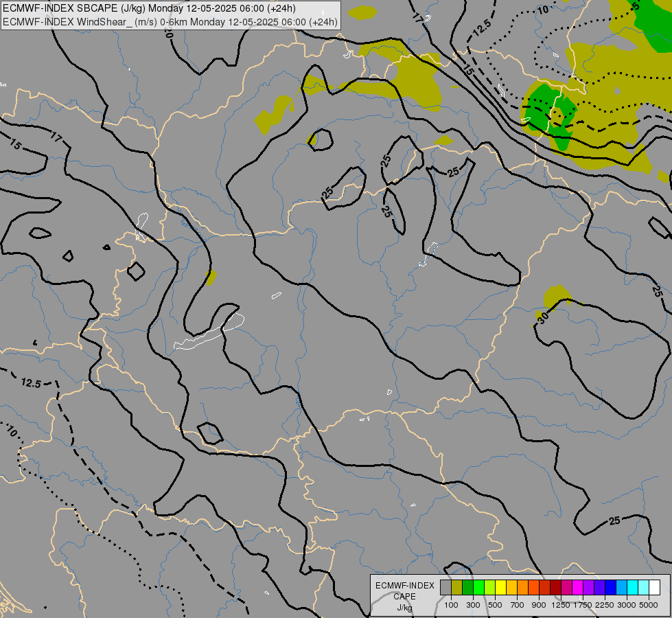Image resolution: width=672 pixels, height=618 pixels.
Task: Click the CAPE label in the legend
Action: point(404,597)
